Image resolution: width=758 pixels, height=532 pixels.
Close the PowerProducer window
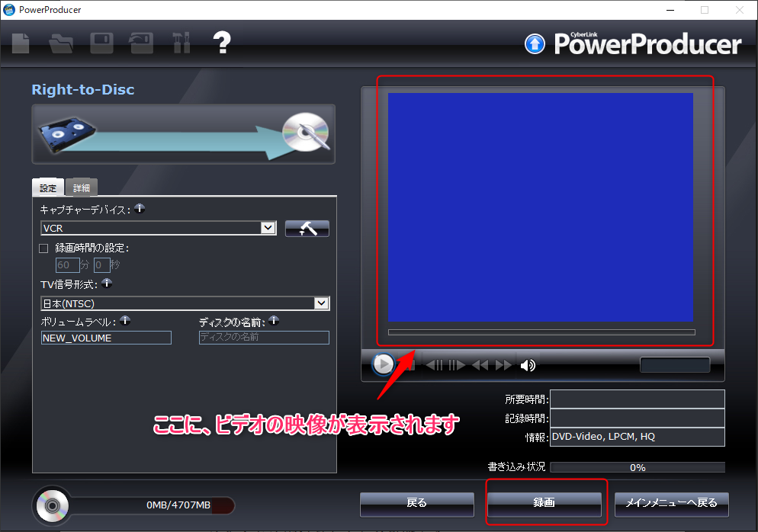click(x=740, y=10)
